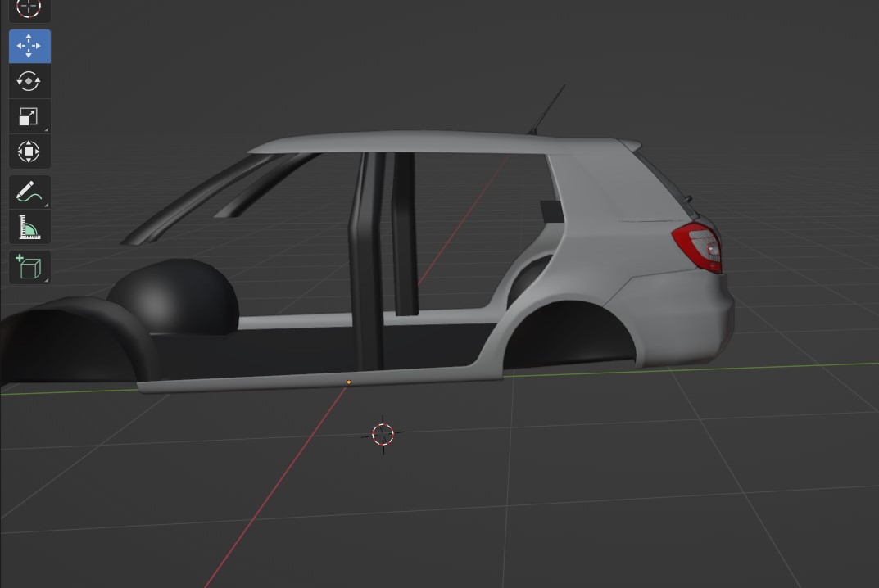Choose the Scale tool
This screenshot has height=588, width=879.
point(29,116)
